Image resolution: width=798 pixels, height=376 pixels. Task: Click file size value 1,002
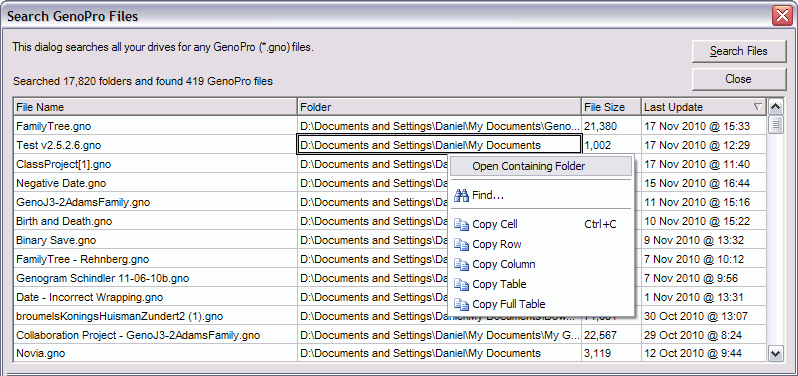(597, 145)
